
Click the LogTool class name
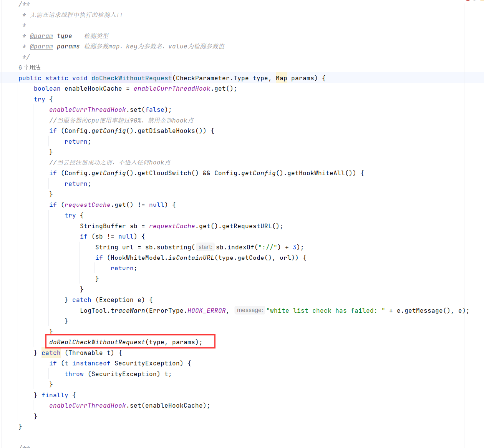(93, 310)
